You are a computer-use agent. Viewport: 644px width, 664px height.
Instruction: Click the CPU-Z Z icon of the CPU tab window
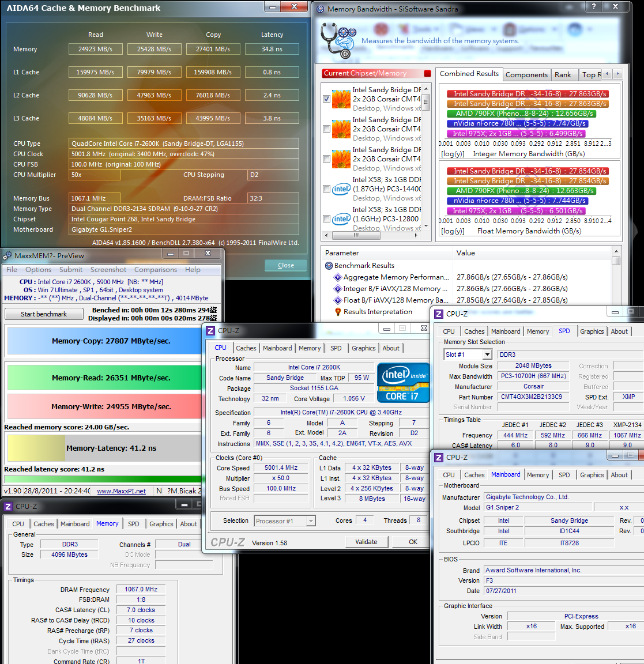pos(210,331)
